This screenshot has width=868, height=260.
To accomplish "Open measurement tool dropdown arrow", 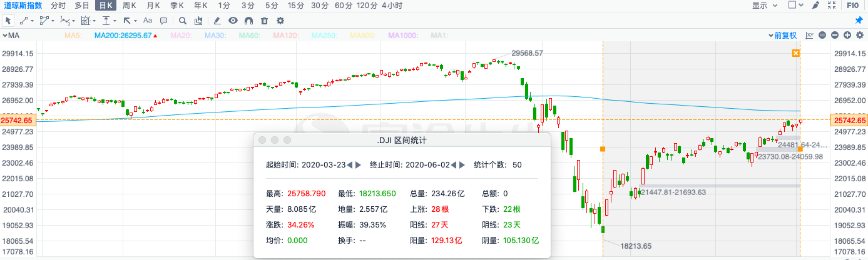I will [x=94, y=21].
